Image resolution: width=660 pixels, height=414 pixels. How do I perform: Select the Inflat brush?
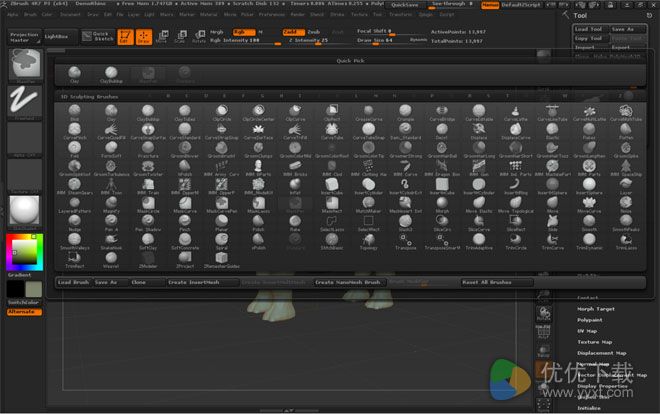pyautogui.click(x=295, y=186)
